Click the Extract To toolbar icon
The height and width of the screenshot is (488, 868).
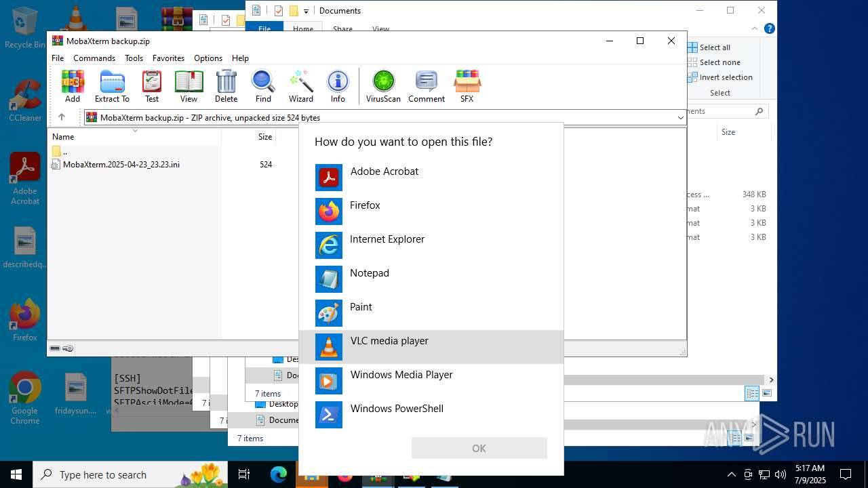pos(112,86)
